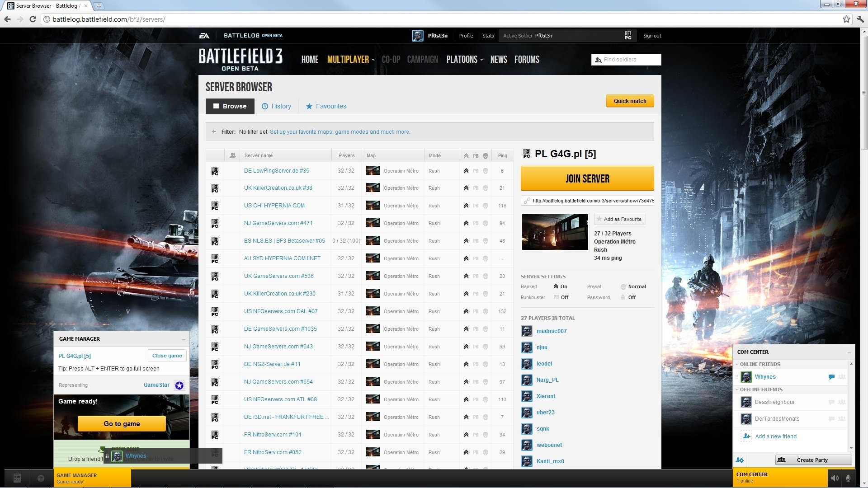This screenshot has width=868, height=488.
Task: Click the add-friend person icon
Action: point(746,436)
